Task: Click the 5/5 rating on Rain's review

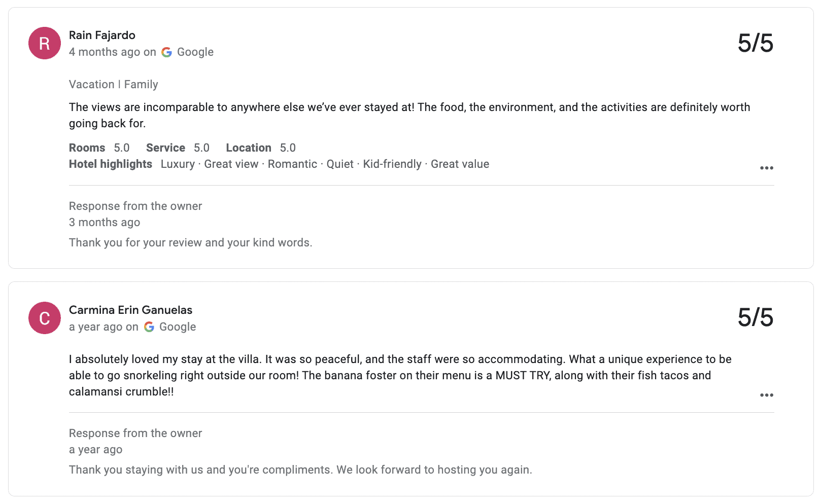Action: [x=755, y=43]
